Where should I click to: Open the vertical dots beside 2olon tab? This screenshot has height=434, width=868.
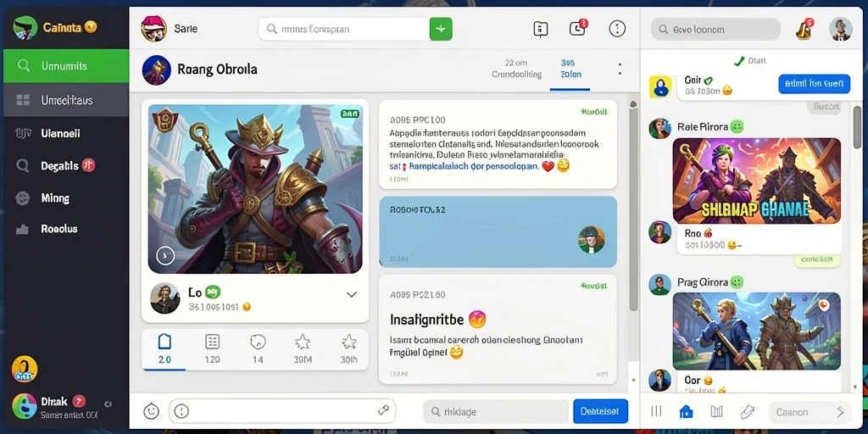[x=620, y=70]
